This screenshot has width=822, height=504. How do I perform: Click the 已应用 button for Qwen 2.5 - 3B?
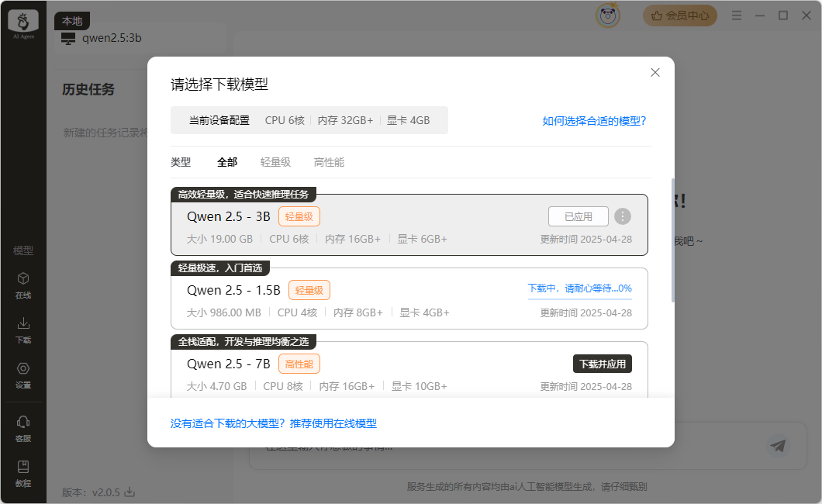pos(579,216)
